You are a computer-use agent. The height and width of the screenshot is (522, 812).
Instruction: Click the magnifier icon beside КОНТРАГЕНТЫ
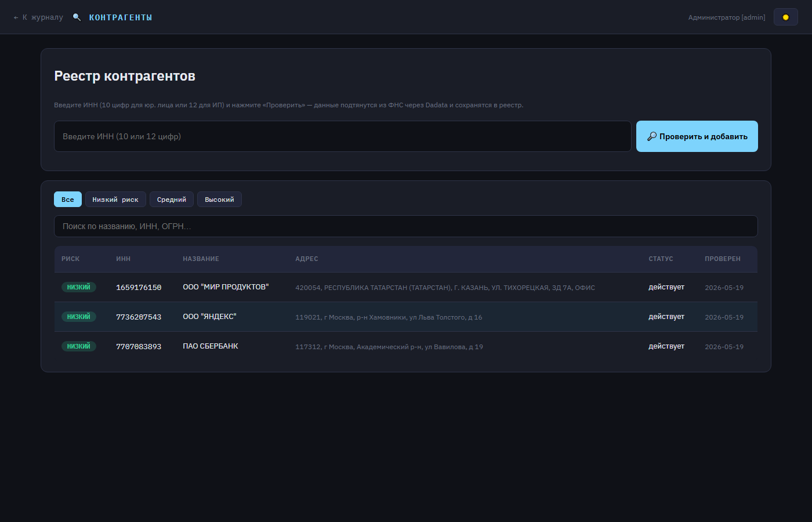pos(77,17)
